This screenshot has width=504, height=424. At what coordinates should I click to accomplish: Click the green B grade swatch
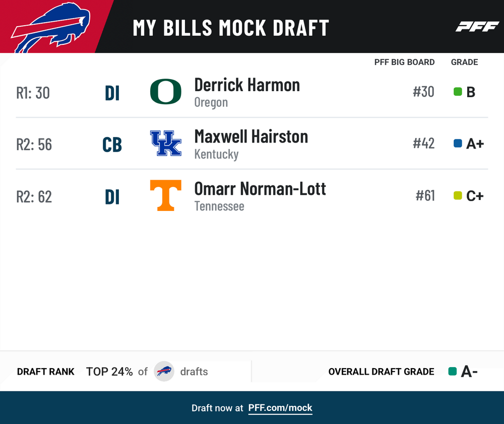tap(458, 92)
